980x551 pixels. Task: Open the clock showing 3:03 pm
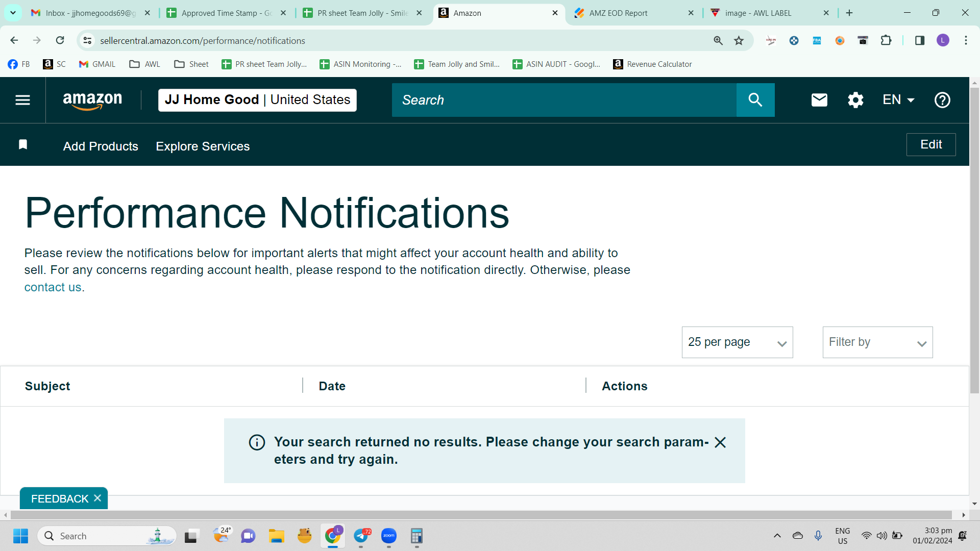coord(932,536)
